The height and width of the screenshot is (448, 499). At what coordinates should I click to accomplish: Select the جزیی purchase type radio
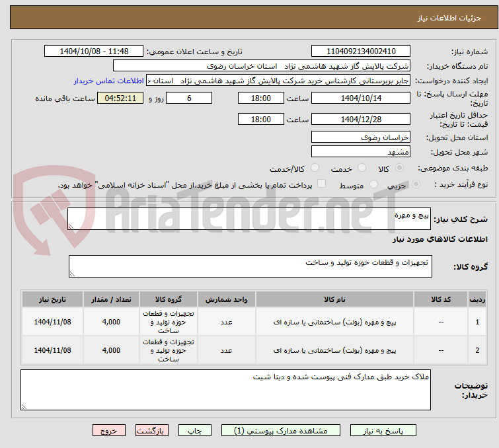coord(416,184)
